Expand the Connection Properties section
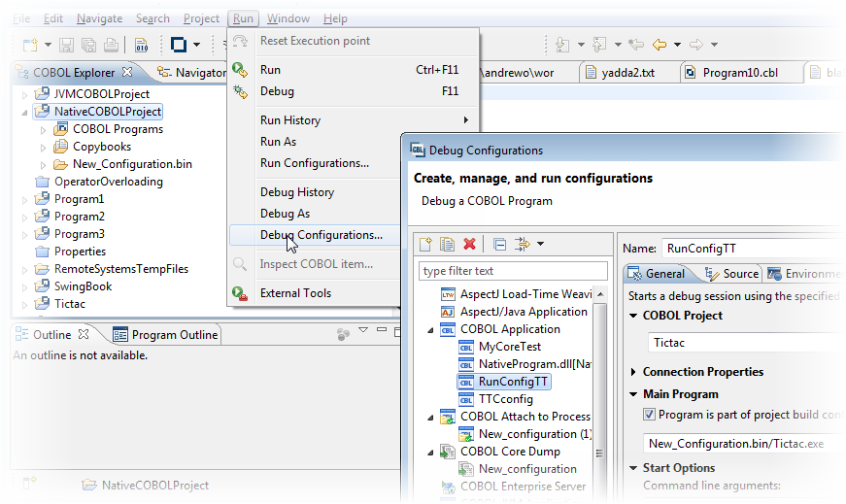The image size is (846, 504). click(633, 372)
